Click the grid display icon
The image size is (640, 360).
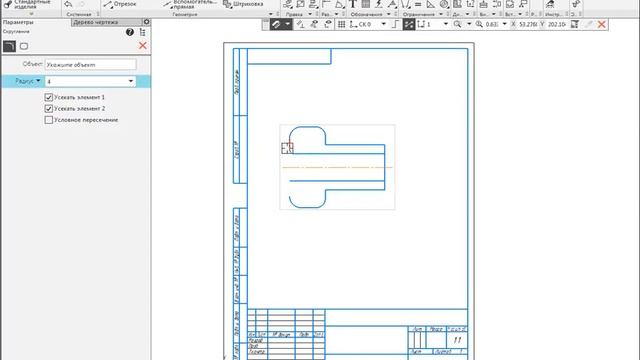click(x=341, y=24)
